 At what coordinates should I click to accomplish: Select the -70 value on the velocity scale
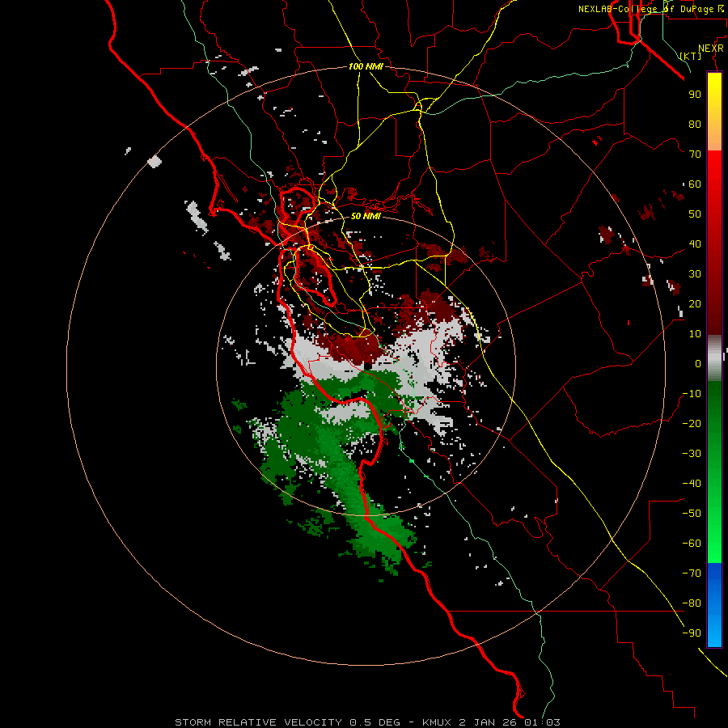(692, 574)
